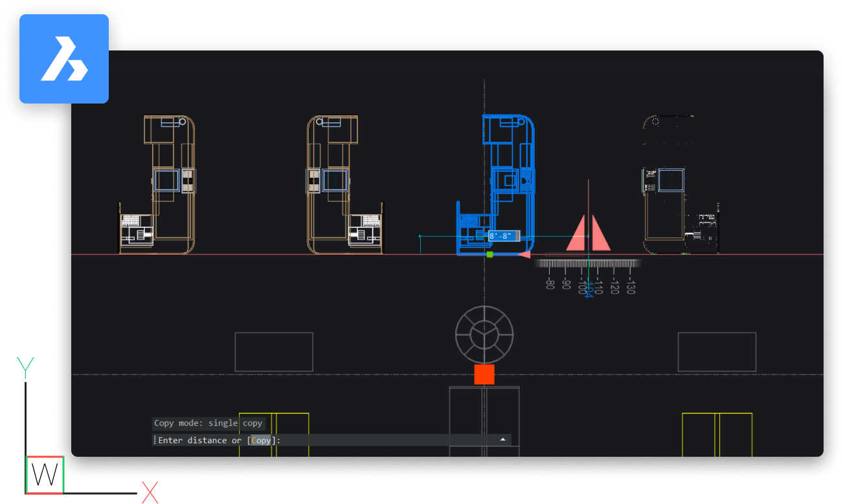843x504 pixels.
Task: Select the orange square grip below the wheel
Action: pos(484,373)
